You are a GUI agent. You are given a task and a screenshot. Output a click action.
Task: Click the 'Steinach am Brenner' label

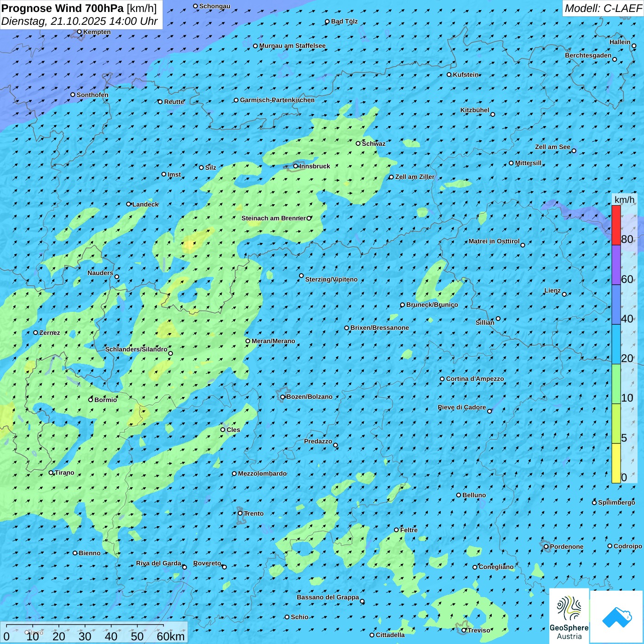point(274,218)
